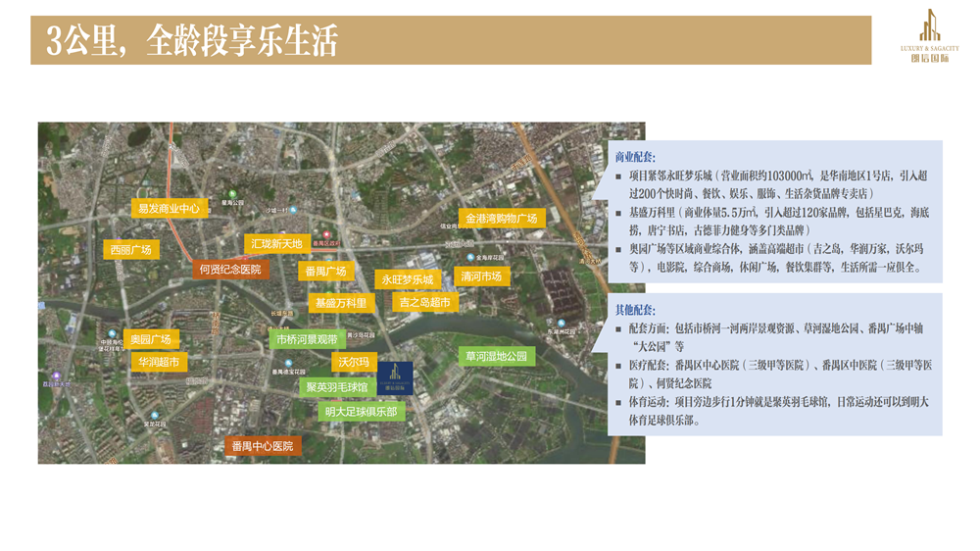The height and width of the screenshot is (551, 980).
Task: Click the 汇珑新天地 map label
Action: tap(276, 243)
